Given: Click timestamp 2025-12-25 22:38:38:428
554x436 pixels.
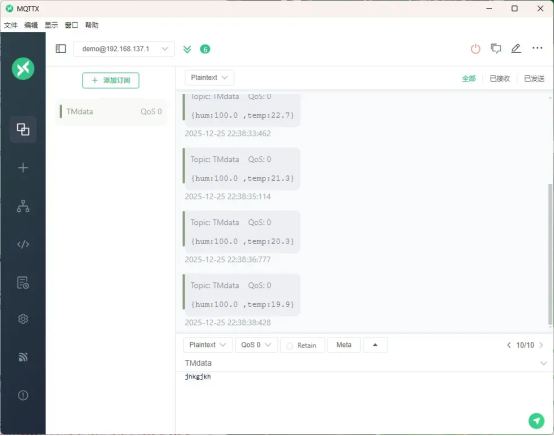Looking at the screenshot, I should tap(228, 322).
